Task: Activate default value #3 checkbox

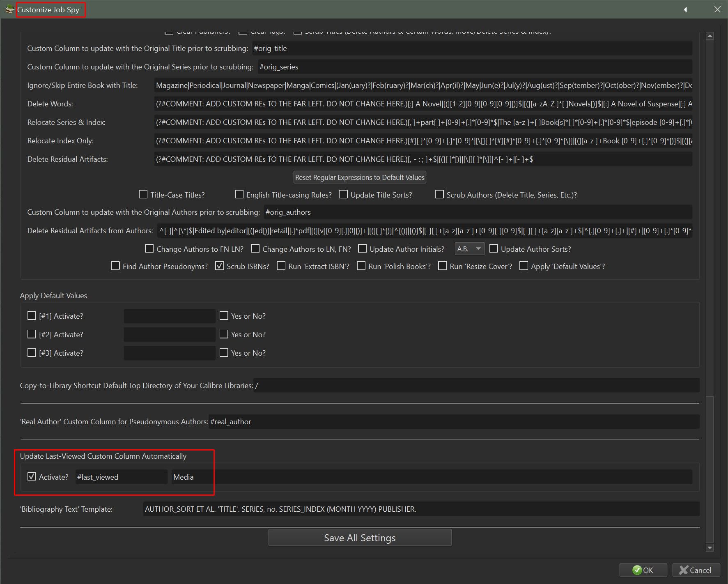Action: tap(32, 353)
